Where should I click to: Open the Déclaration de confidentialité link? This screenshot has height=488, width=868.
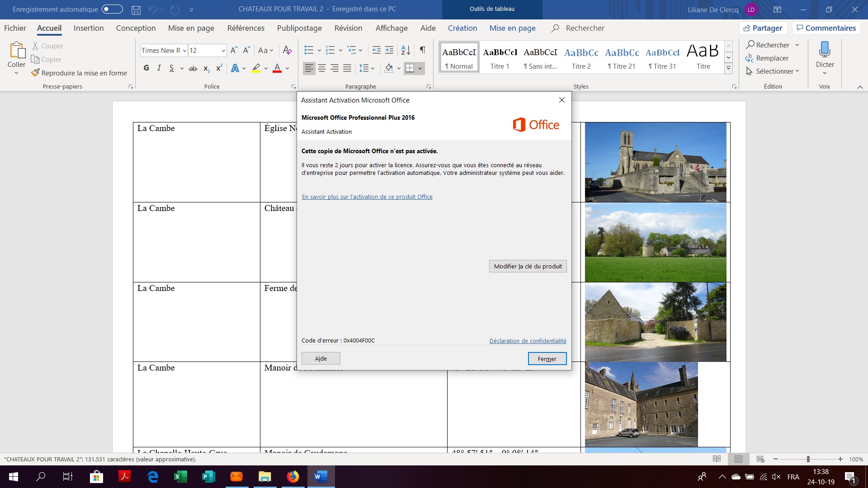(x=528, y=341)
